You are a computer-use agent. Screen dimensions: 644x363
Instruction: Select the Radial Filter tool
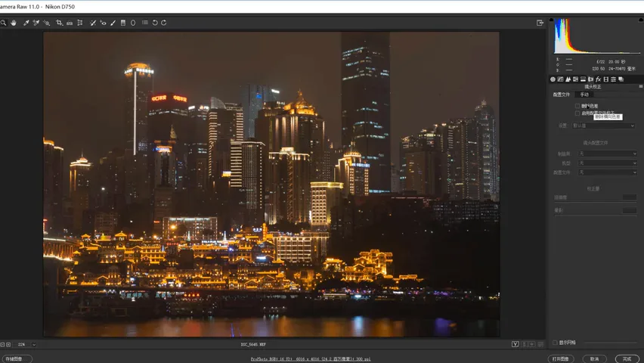[x=133, y=23]
